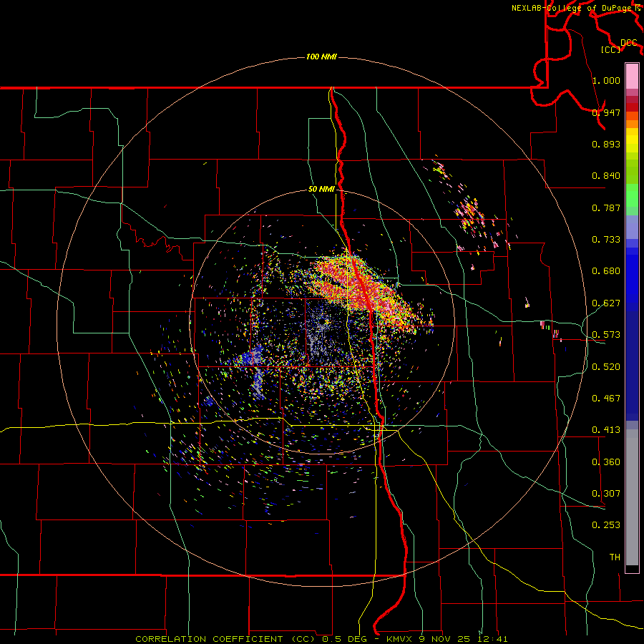Image resolution: width=644 pixels, height=644 pixels.
Task: Click the 12:41 timestamp text
Action: point(493,639)
